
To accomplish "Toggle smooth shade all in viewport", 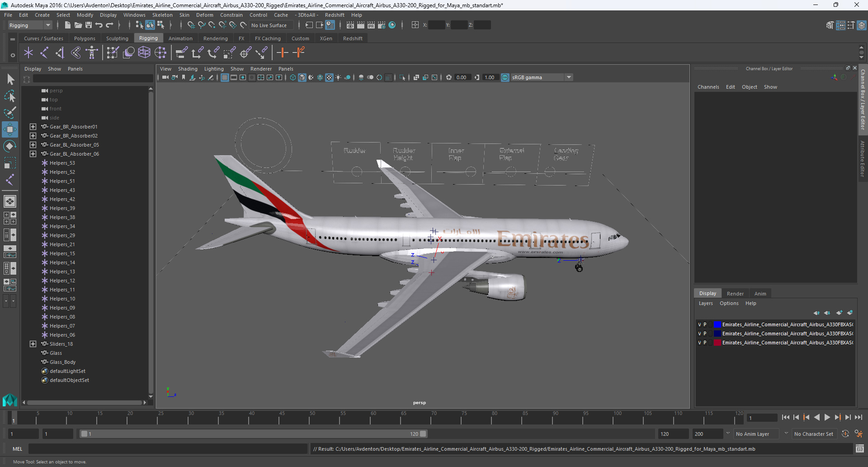I will pos(302,77).
